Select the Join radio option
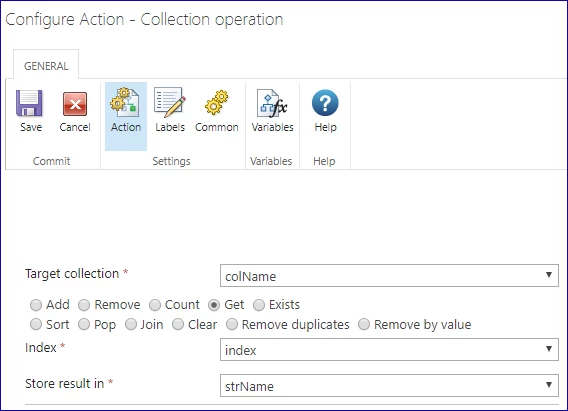This screenshot has height=411, width=568. click(x=131, y=324)
